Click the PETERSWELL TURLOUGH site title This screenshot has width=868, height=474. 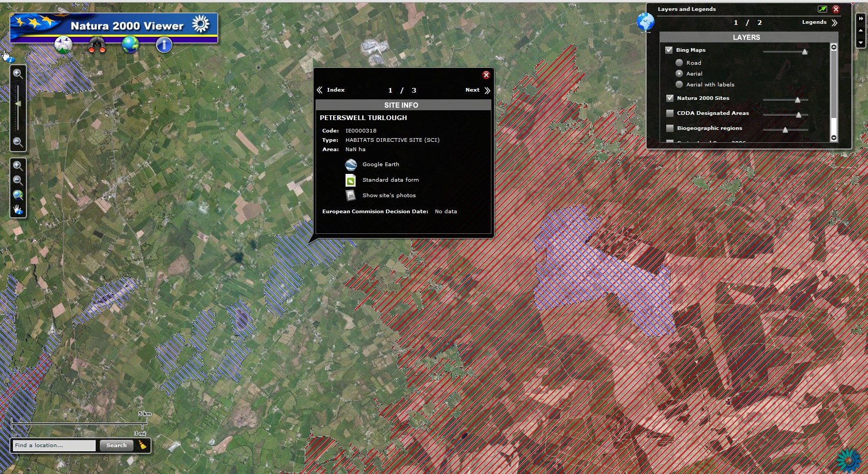pos(363,118)
